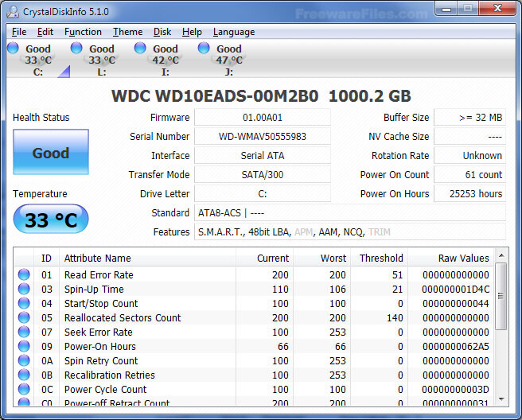This screenshot has height=420, width=522.
Task: Click the Raw Values column header
Action: click(450, 259)
